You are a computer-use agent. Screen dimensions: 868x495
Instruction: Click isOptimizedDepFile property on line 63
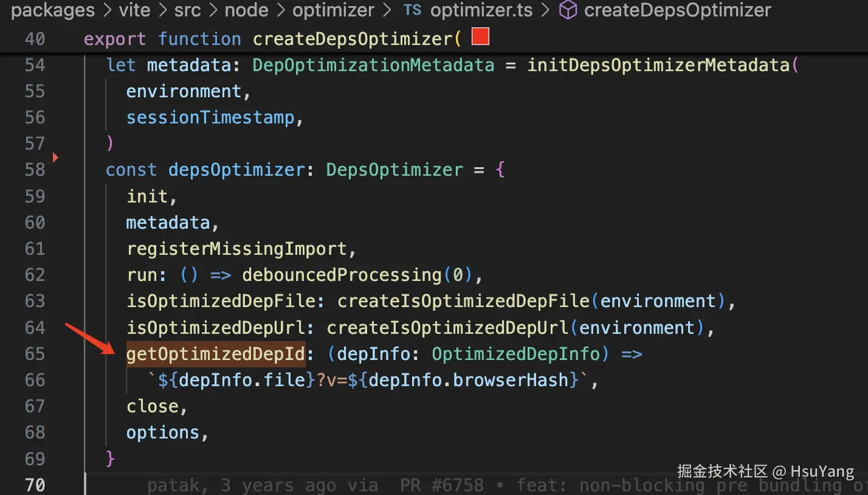point(220,301)
